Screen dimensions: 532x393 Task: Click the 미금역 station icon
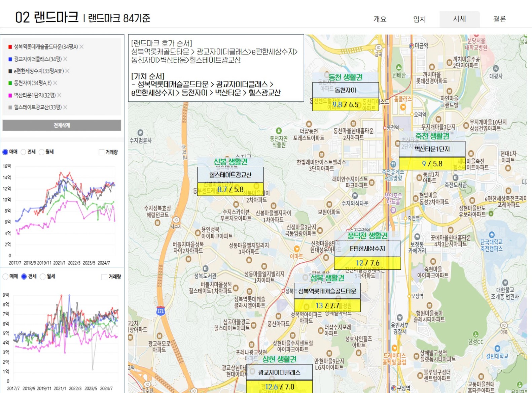412,46
